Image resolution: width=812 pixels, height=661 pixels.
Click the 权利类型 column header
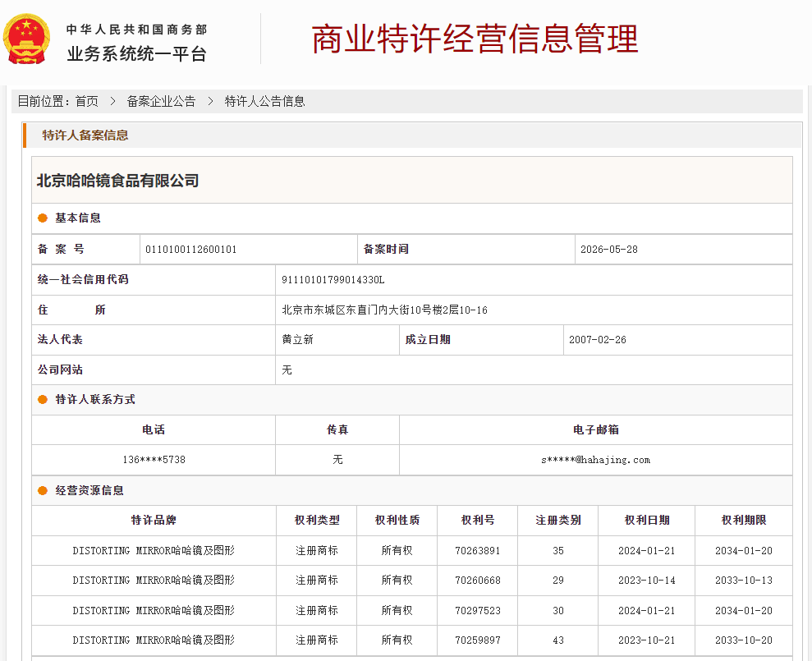click(x=317, y=520)
